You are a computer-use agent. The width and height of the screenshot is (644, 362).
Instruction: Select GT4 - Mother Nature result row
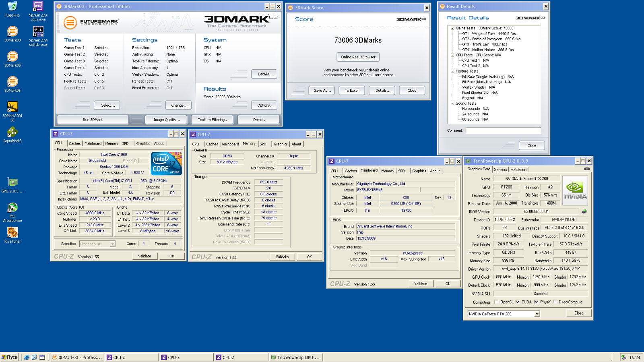click(488, 50)
